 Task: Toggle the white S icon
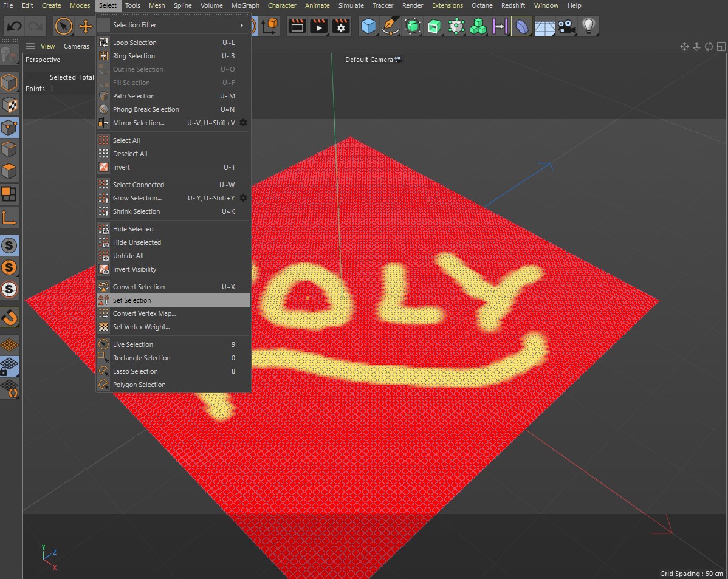click(9, 289)
